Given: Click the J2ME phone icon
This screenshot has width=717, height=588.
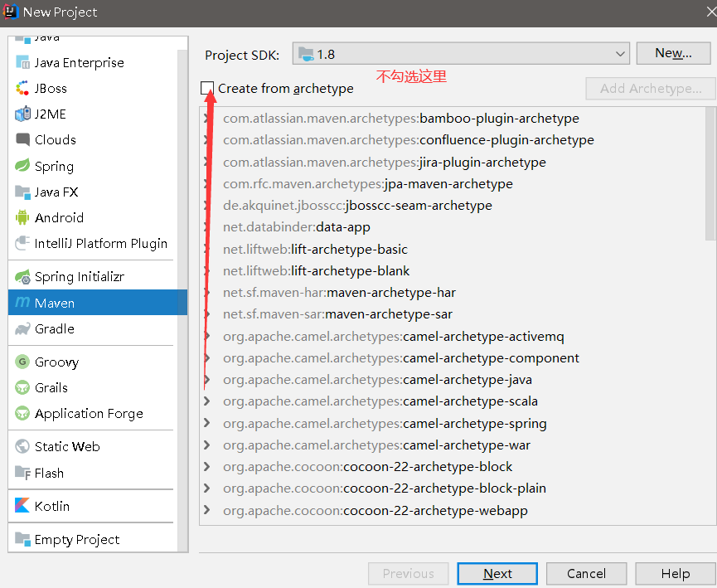Looking at the screenshot, I should tap(22, 114).
